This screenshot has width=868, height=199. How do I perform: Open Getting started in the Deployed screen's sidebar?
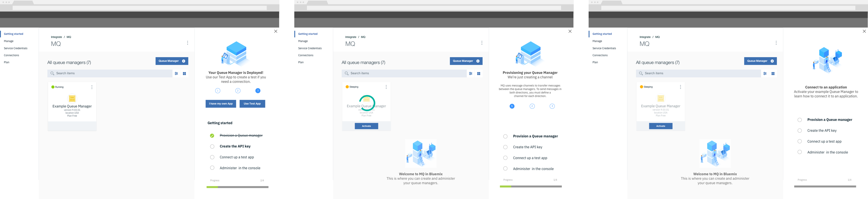point(14,34)
